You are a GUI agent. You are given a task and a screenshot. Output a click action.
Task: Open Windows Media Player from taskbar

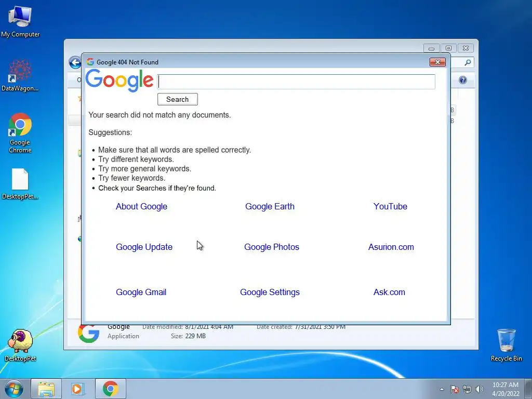point(78,389)
